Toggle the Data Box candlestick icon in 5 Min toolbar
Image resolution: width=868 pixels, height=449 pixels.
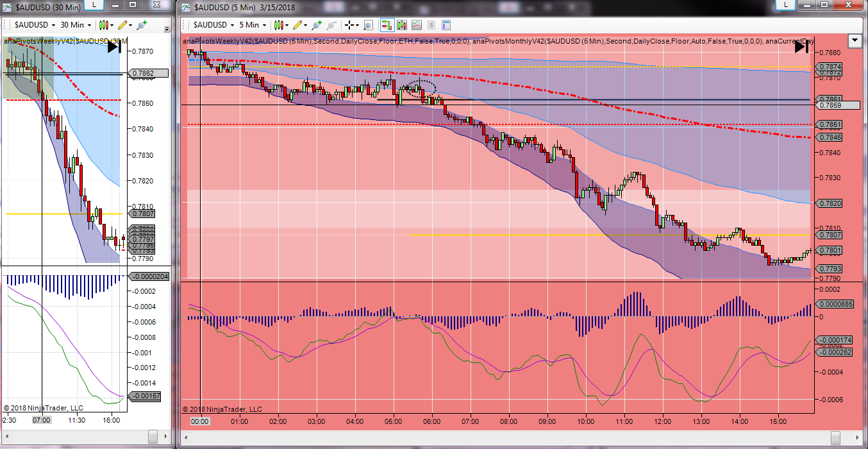click(x=402, y=25)
